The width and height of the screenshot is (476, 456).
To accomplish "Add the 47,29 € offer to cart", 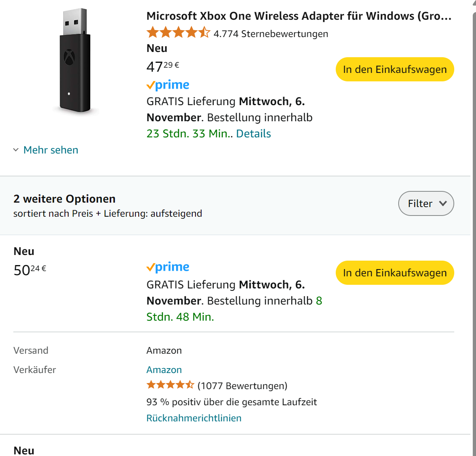I will (395, 69).
